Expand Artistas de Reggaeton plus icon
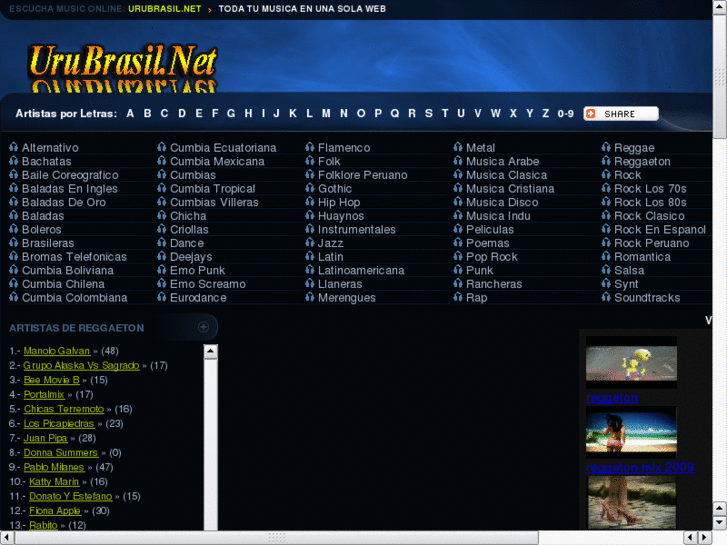This screenshot has height=545, width=727. point(203,327)
